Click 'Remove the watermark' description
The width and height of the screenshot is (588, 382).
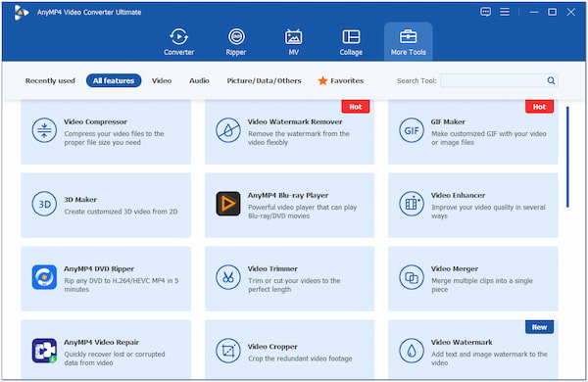[x=299, y=138]
